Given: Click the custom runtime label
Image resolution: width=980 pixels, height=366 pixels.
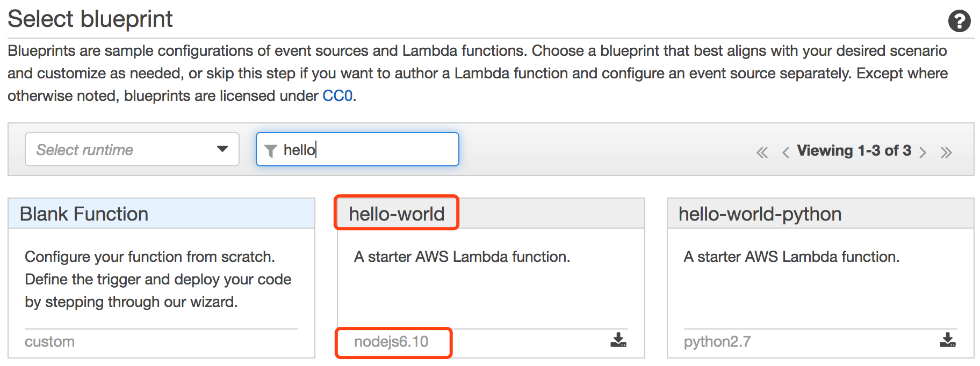Looking at the screenshot, I should point(49,342).
